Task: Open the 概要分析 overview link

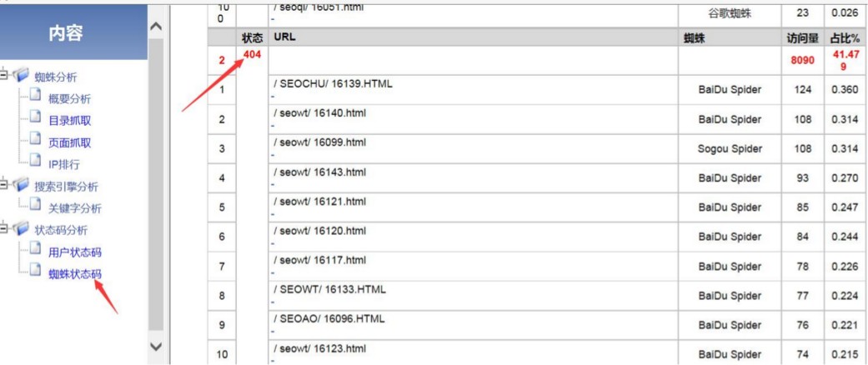Action: 70,99
